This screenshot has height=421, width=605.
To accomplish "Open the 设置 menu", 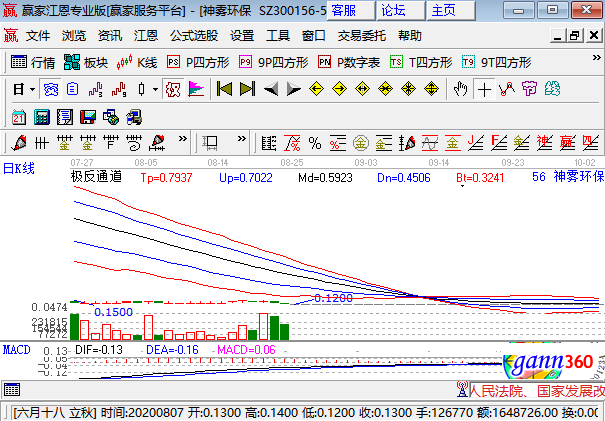I will pos(242,36).
